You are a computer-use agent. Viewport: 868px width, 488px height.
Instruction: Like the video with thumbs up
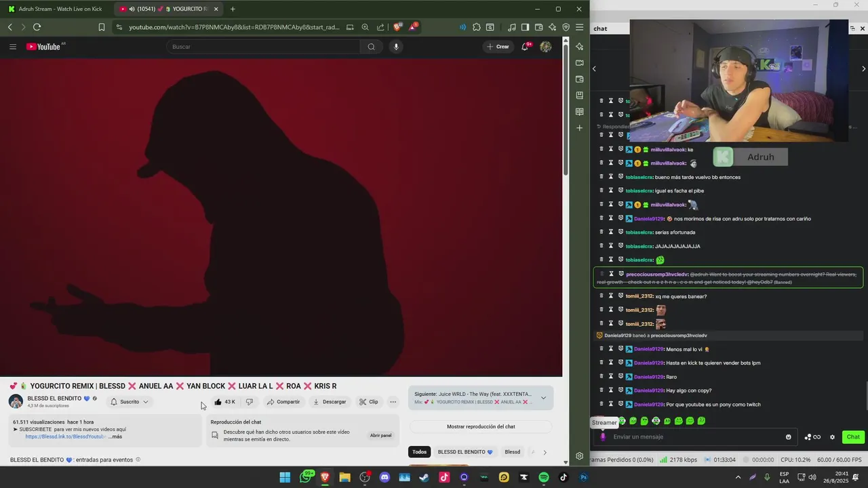pyautogui.click(x=224, y=402)
